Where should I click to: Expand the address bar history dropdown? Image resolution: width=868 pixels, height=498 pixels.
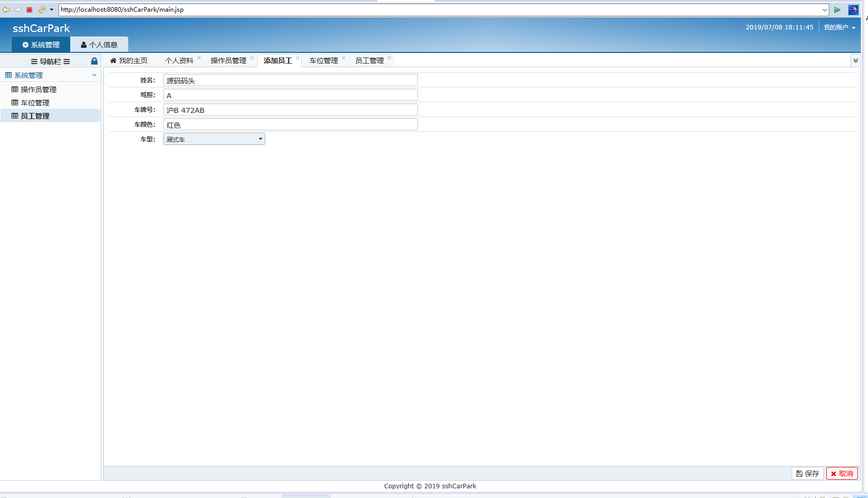(825, 10)
